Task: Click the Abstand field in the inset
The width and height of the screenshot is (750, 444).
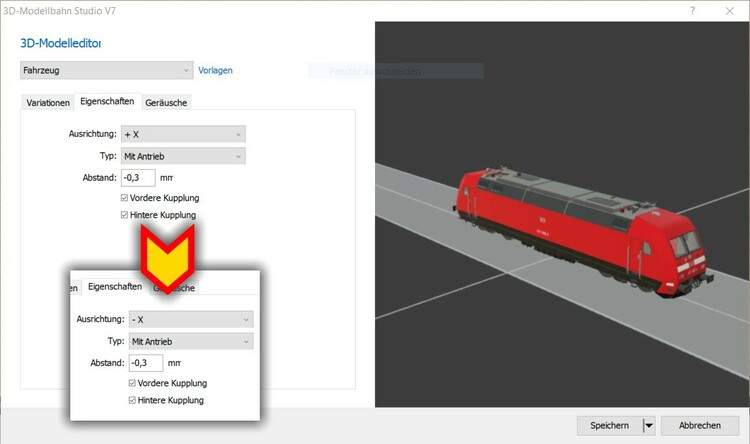Action: coord(146,363)
